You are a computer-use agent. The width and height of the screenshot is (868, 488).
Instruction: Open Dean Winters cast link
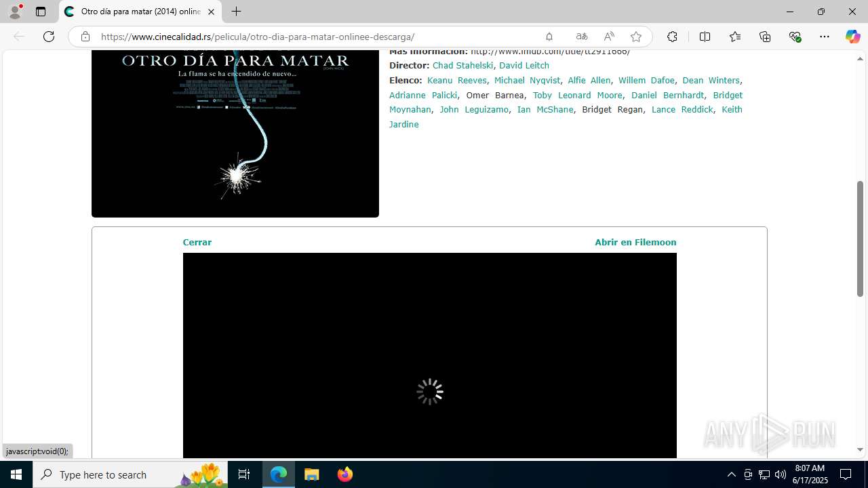[711, 81]
